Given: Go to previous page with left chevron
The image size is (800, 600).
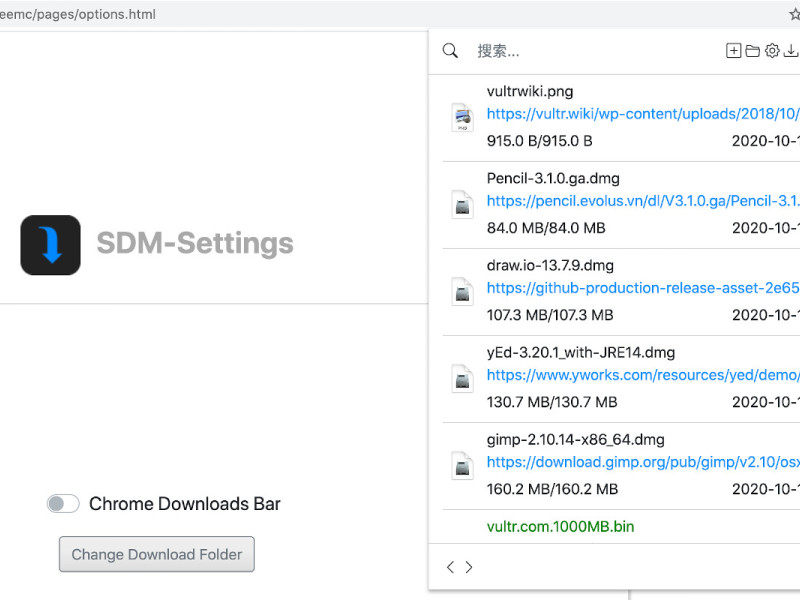Looking at the screenshot, I should (x=450, y=567).
